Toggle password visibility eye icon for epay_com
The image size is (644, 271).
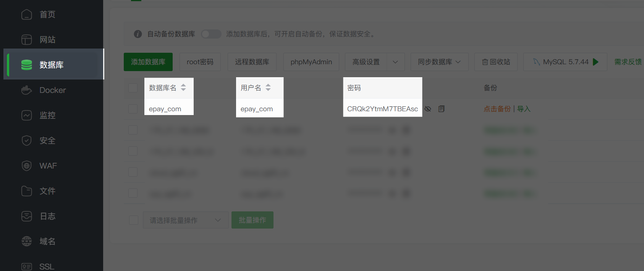coord(428,109)
